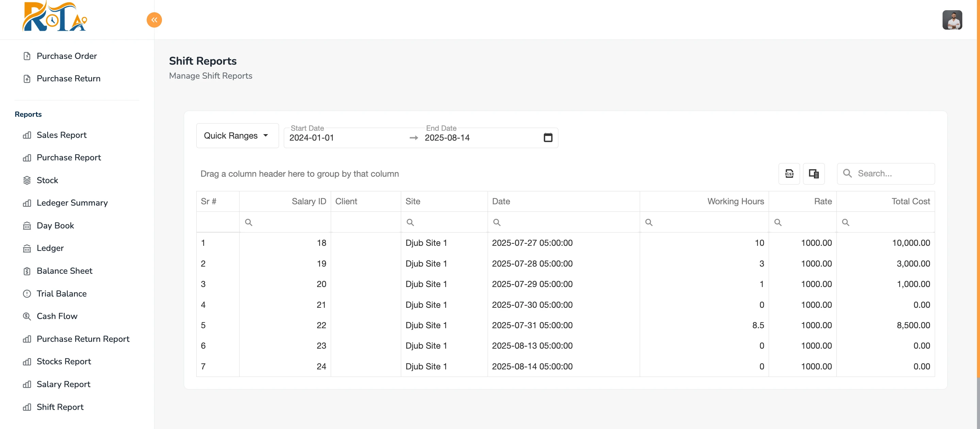This screenshot has width=980, height=429.
Task: Open filter options for the Date column
Action: point(496,222)
